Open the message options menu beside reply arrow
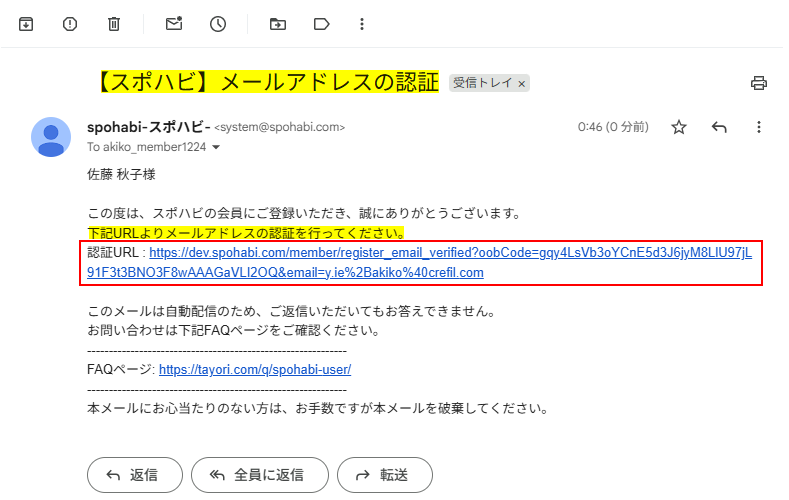The image size is (789, 500). tap(759, 127)
